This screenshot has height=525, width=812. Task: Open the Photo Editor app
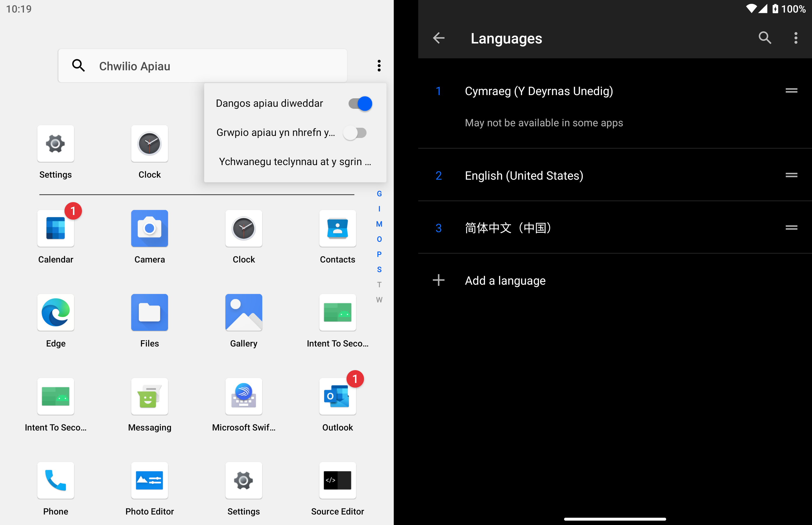click(x=149, y=480)
